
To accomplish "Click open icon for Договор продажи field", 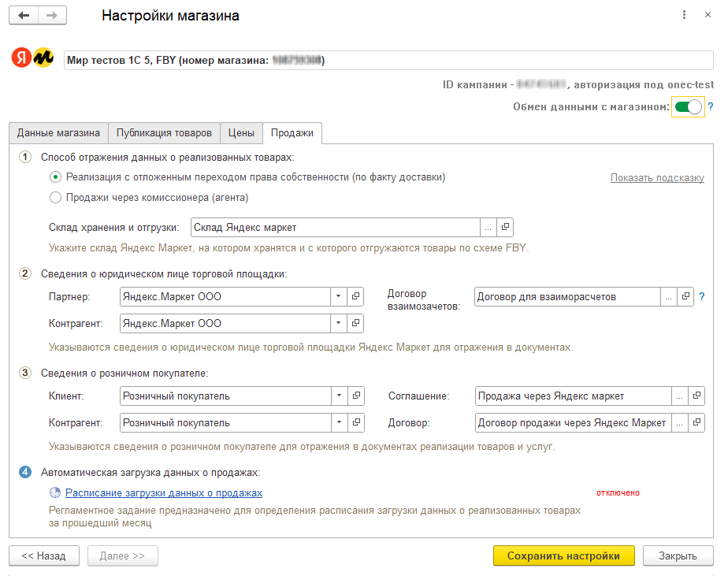I will [x=696, y=422].
